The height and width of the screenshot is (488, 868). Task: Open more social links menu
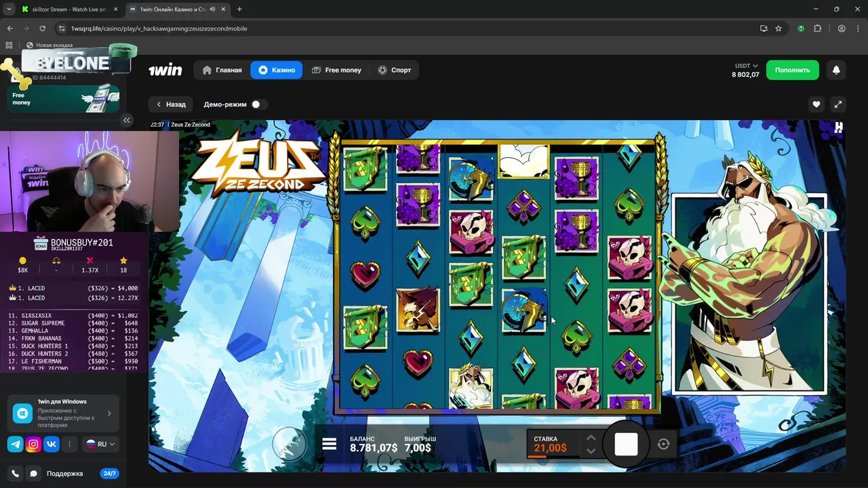click(x=69, y=445)
